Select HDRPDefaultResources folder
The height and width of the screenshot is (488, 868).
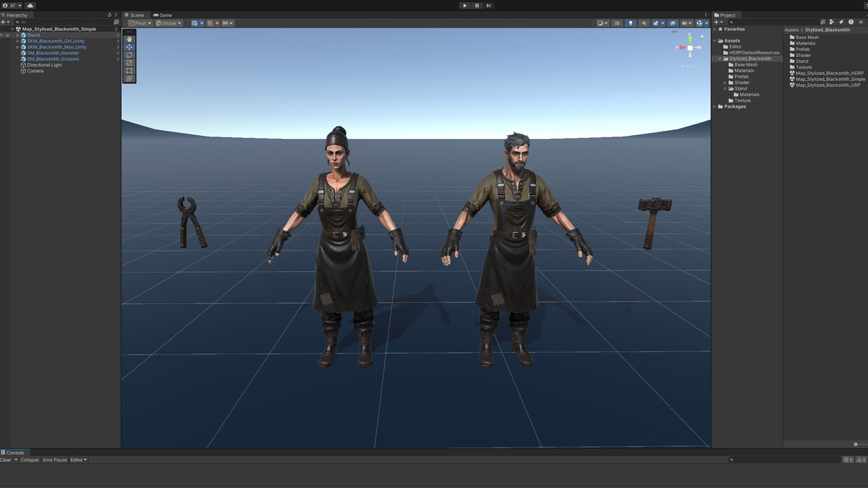751,53
